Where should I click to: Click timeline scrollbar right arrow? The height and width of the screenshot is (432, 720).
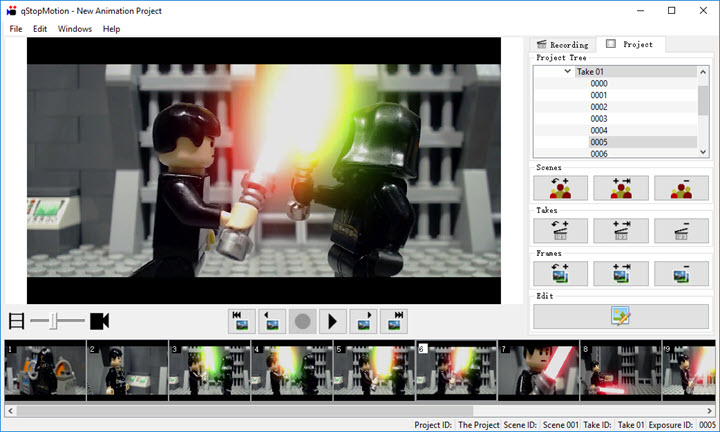[x=709, y=410]
